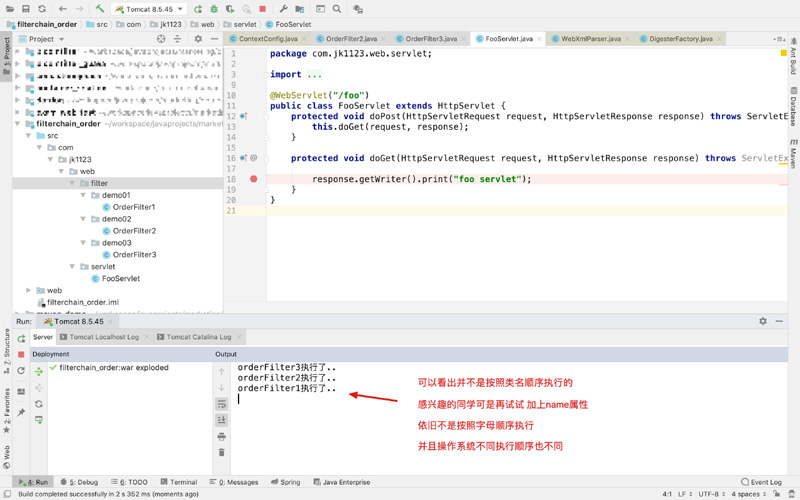Select the Server tab in Run panel
This screenshot has width=800, height=500.
pyautogui.click(x=43, y=337)
